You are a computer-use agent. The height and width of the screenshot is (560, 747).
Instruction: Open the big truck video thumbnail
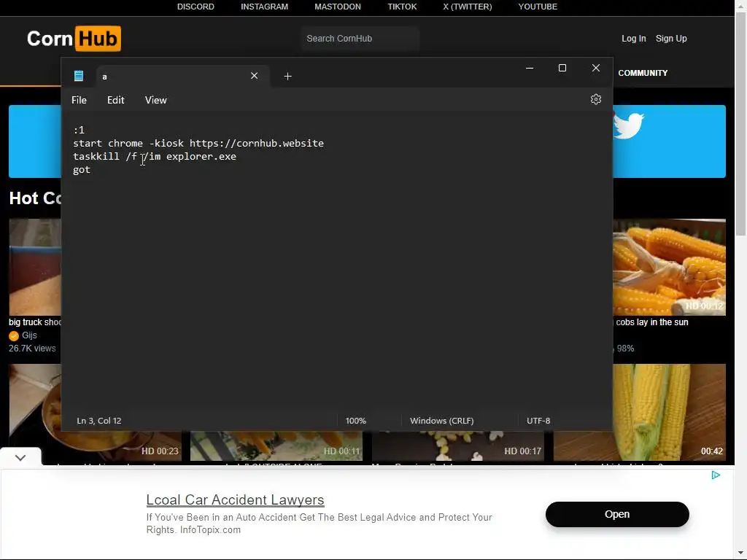(x=35, y=267)
